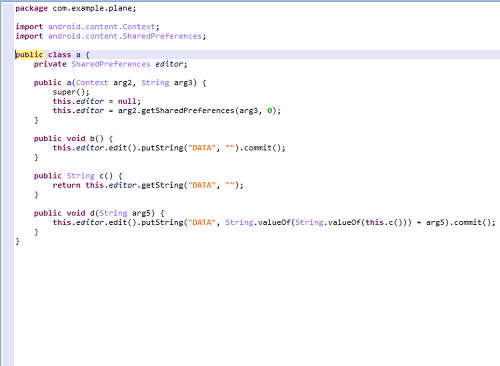Click 'arg2' in the constructor parameter list
This screenshot has width=500, height=366.
(x=122, y=83)
